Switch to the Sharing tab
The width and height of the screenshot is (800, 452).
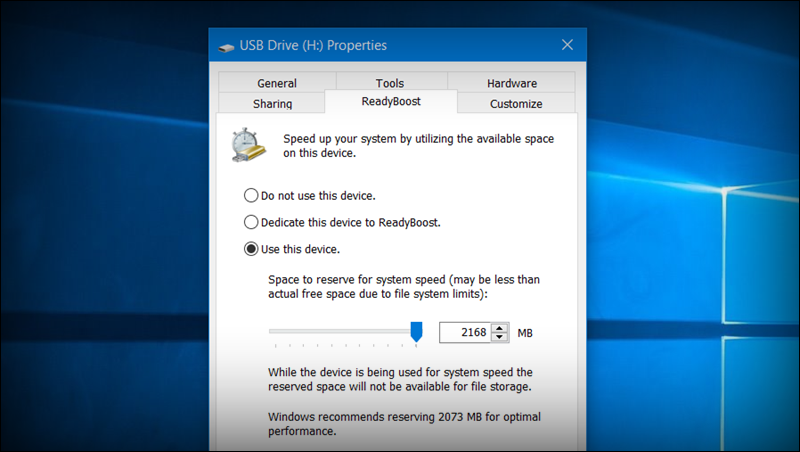click(x=272, y=103)
